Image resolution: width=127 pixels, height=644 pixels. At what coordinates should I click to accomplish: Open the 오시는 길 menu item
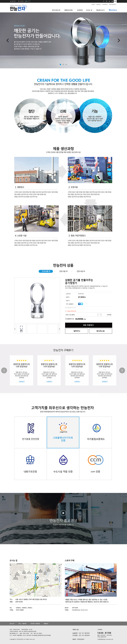[89, 10]
